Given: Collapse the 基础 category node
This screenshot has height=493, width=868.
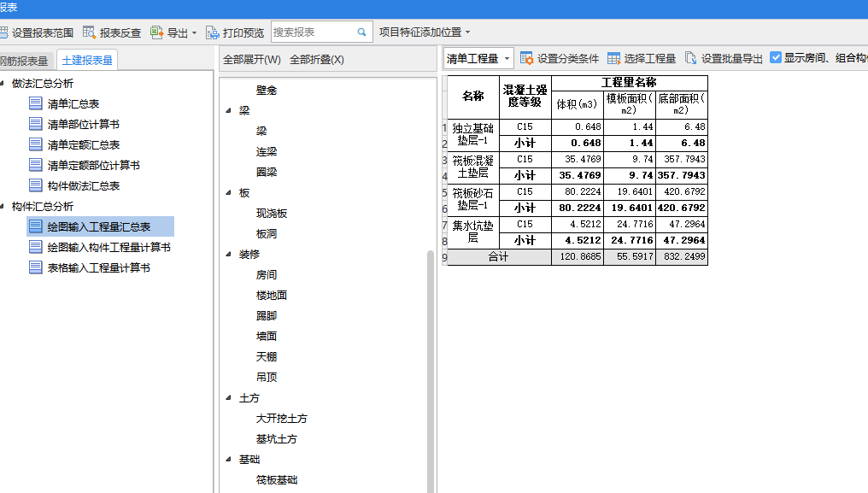Looking at the screenshot, I should pos(229,459).
